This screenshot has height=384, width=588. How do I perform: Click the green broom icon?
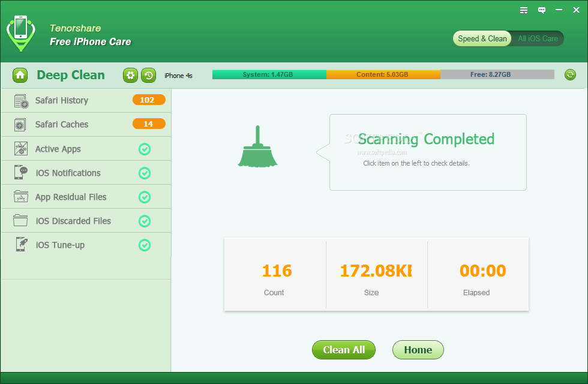[257, 146]
